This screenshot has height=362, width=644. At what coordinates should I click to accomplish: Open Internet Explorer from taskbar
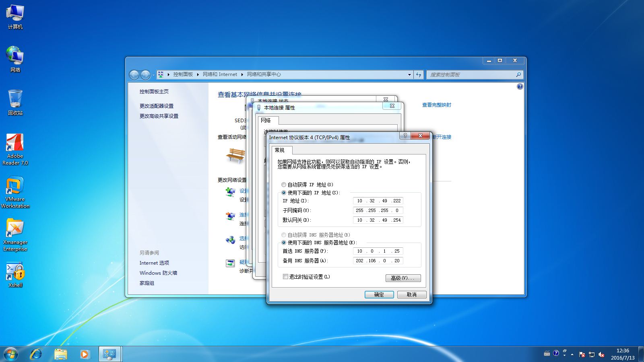(36, 354)
